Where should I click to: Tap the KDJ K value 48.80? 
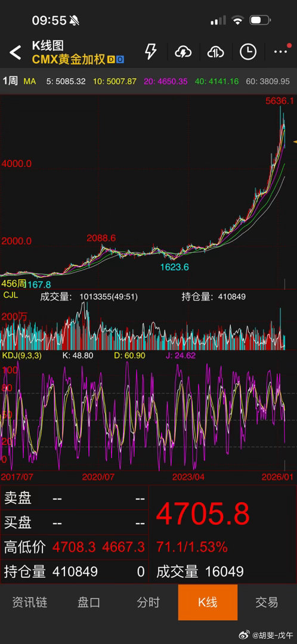tap(78, 355)
